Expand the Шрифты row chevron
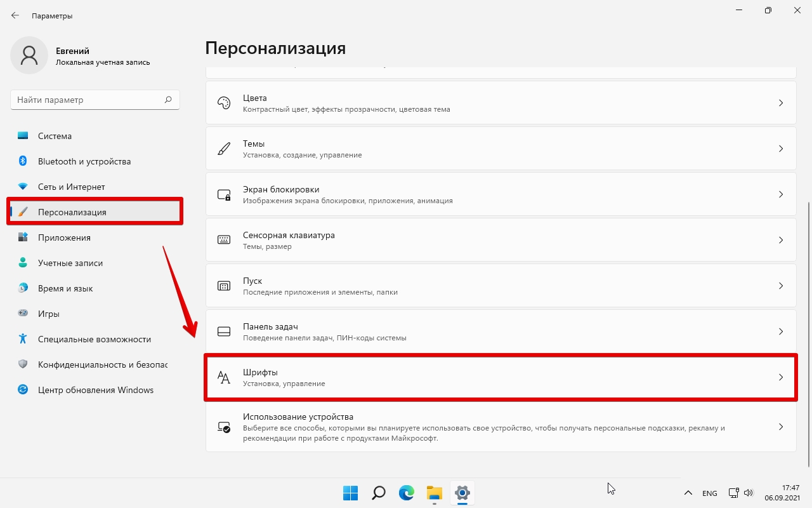 (x=781, y=377)
